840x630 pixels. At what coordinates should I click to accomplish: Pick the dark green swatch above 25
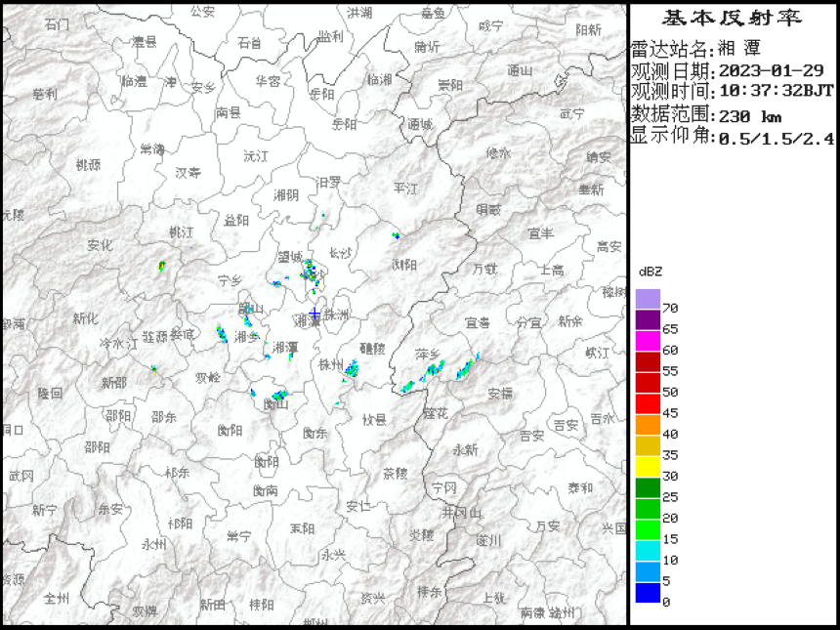click(x=648, y=487)
